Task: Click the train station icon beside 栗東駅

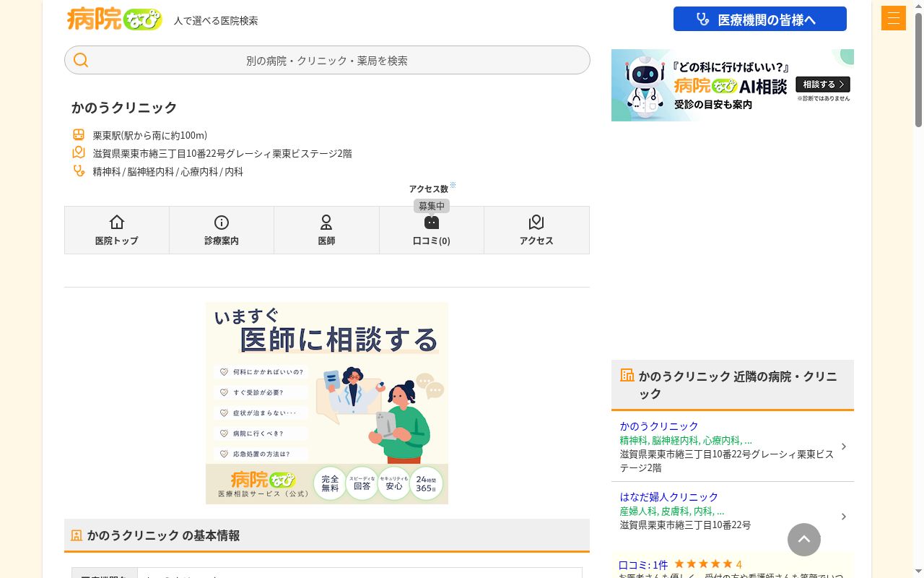Action: tap(79, 134)
